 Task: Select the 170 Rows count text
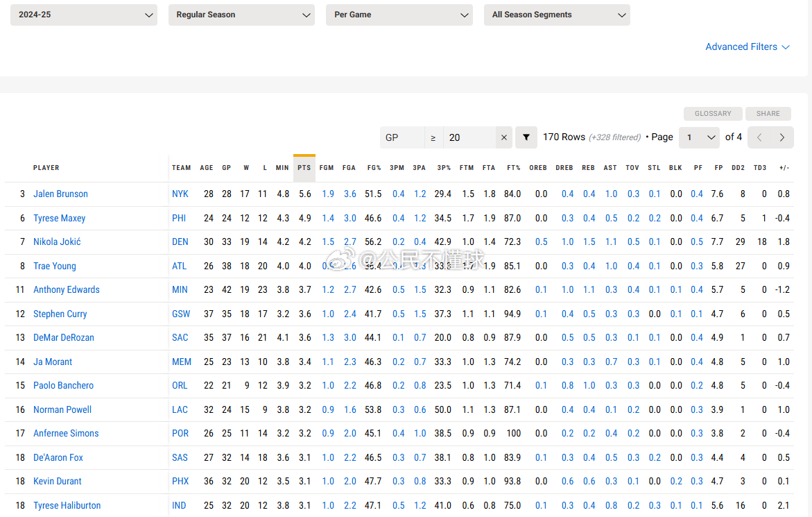[564, 137]
